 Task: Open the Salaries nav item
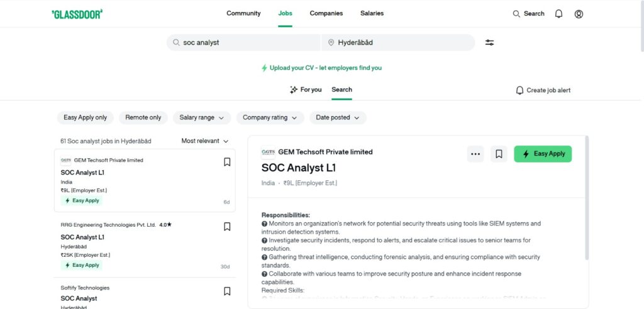372,14
